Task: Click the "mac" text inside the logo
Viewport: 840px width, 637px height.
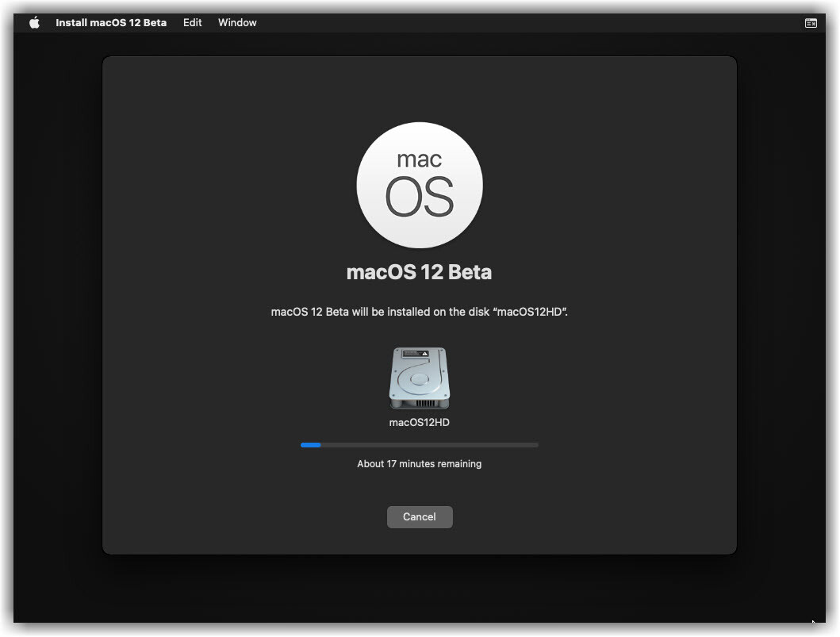Action: point(420,159)
